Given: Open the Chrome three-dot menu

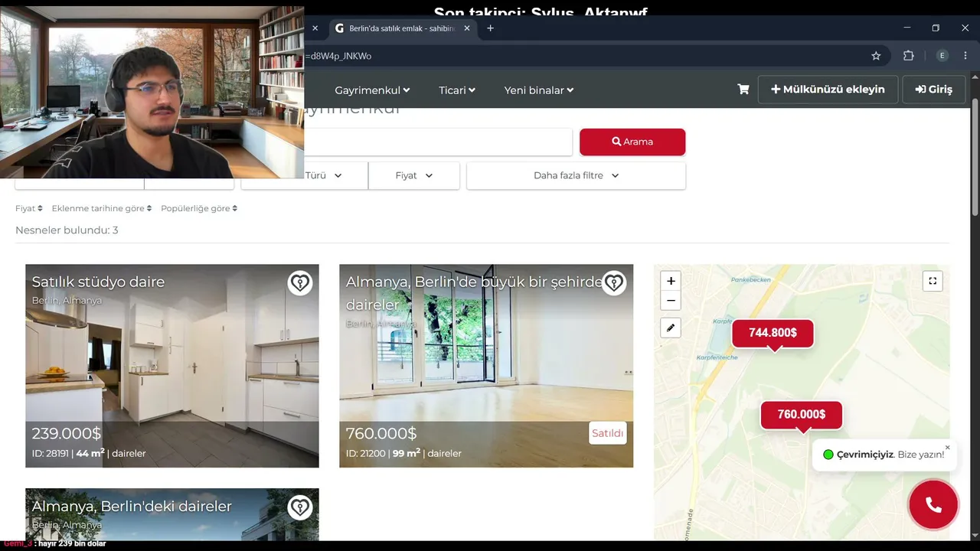Looking at the screenshot, I should pos(965,56).
